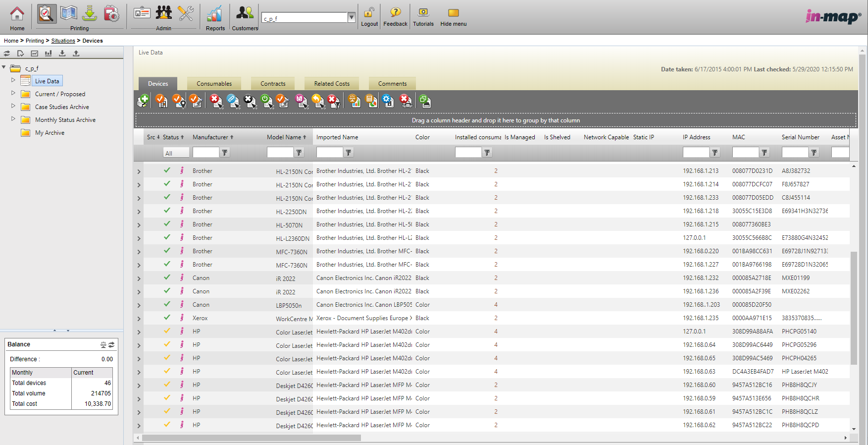The width and height of the screenshot is (868, 445).
Task: Open the map icon in Printing group
Action: 68,13
